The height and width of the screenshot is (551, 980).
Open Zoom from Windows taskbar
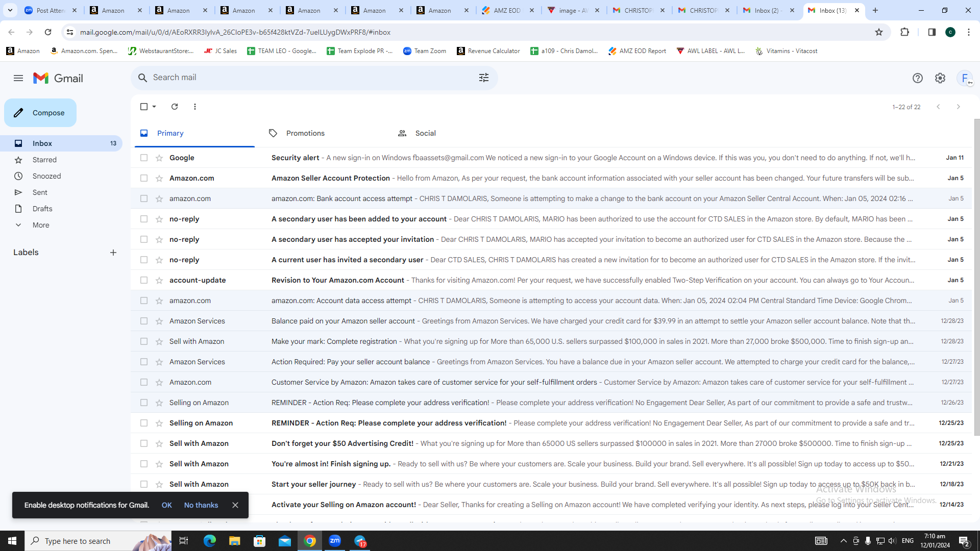(335, 541)
